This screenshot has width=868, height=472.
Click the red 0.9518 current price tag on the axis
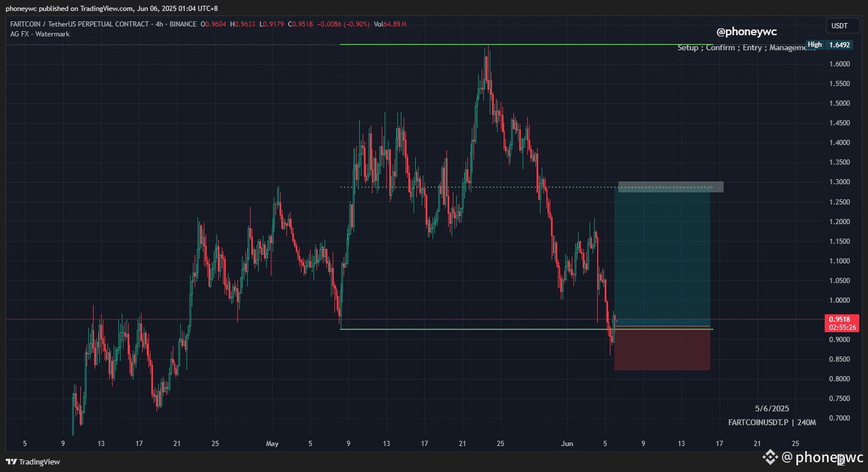(842, 319)
